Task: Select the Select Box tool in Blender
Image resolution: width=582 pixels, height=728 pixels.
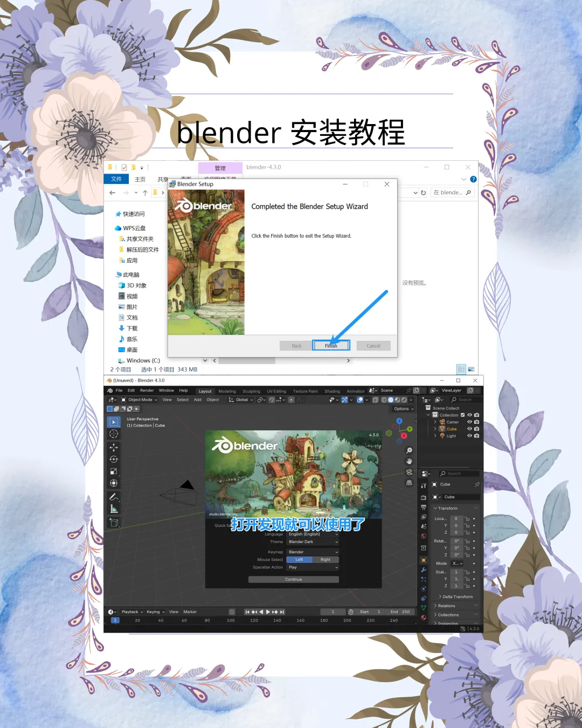Action: coord(114,422)
